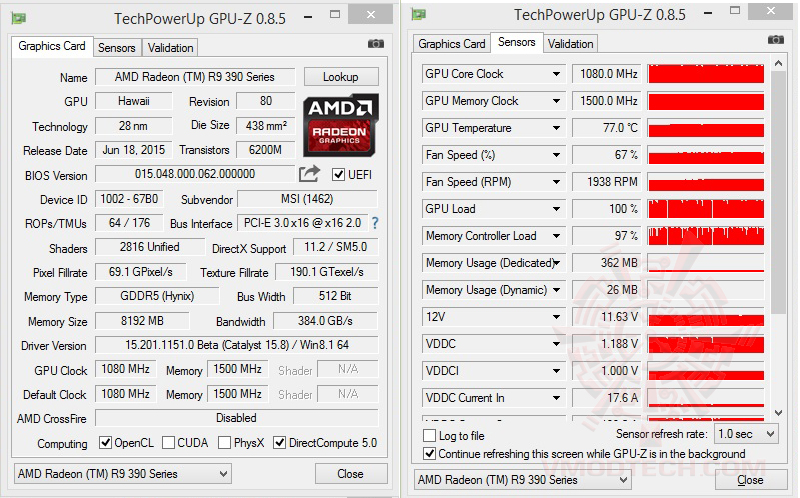Click the 77.0 °C temperature value
800x498 pixels.
tap(607, 128)
